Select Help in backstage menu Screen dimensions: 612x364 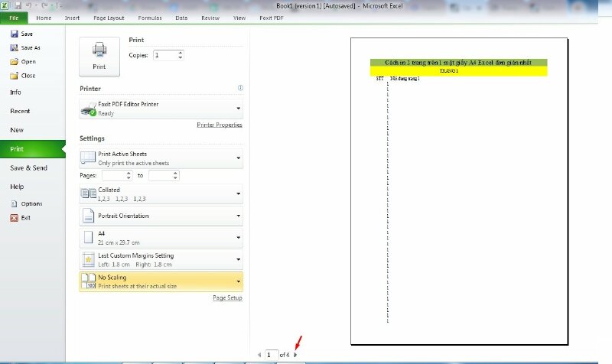17,187
